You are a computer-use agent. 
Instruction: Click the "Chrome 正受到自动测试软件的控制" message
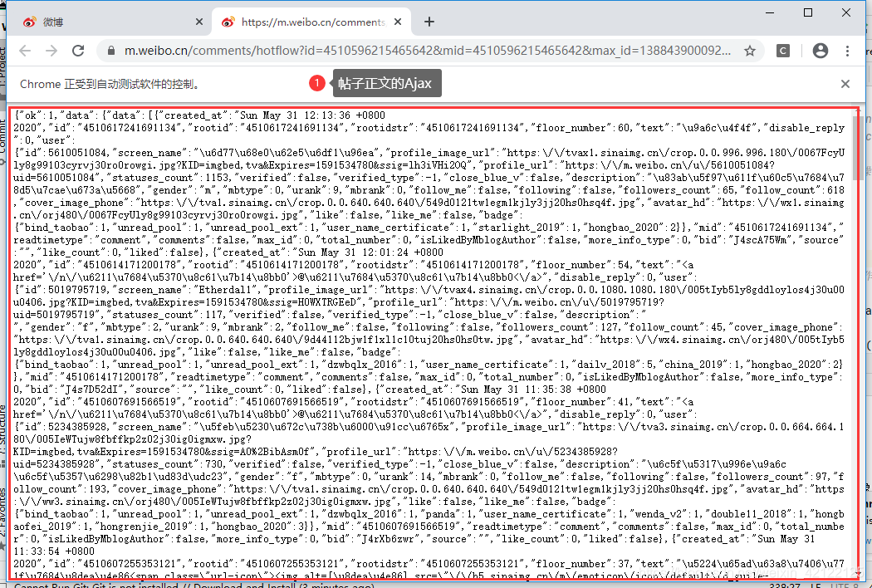pyautogui.click(x=110, y=84)
